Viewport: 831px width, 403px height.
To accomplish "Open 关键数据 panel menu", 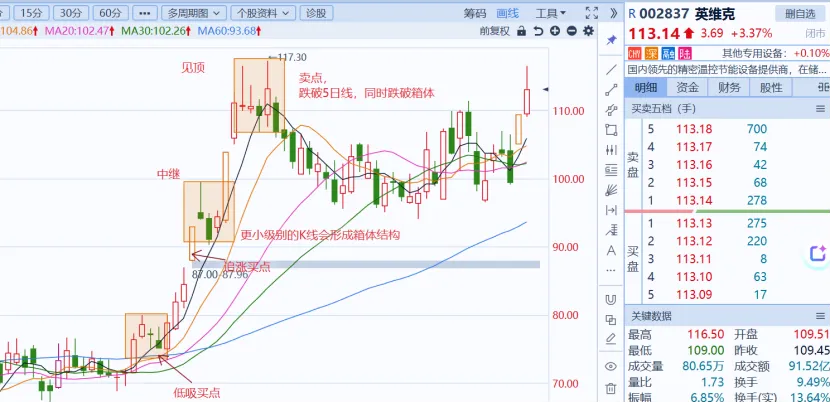I will [820, 316].
